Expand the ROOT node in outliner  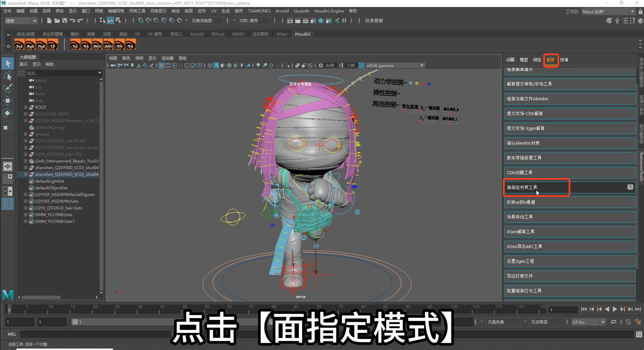[x=25, y=107]
